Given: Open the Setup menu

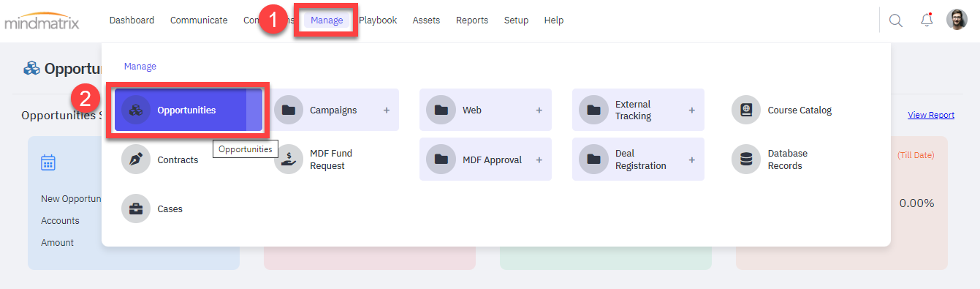Looking at the screenshot, I should coord(516,20).
